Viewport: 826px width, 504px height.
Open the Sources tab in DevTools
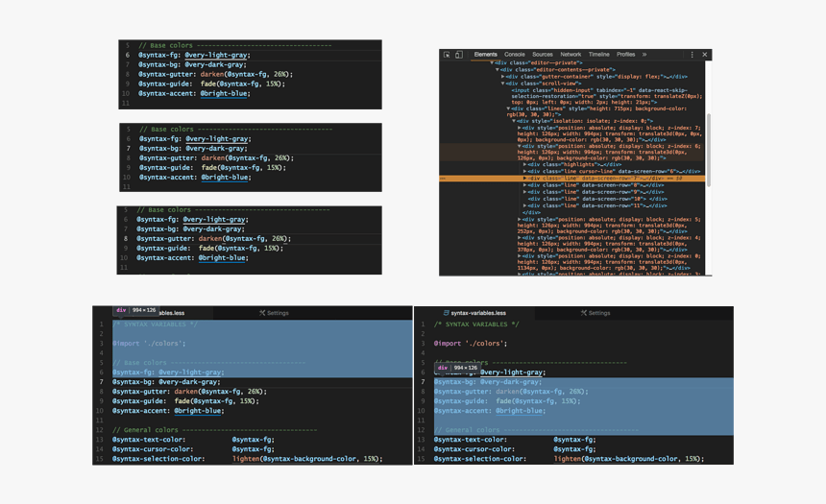[542, 55]
